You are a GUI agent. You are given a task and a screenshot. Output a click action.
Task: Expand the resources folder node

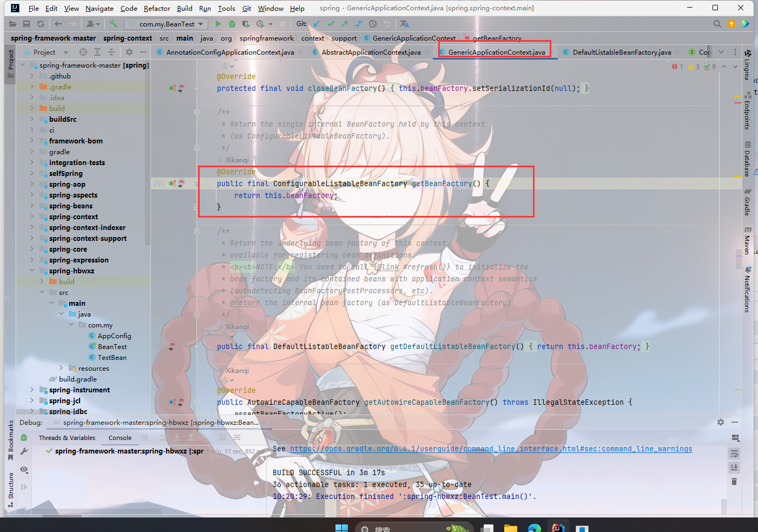click(x=61, y=368)
